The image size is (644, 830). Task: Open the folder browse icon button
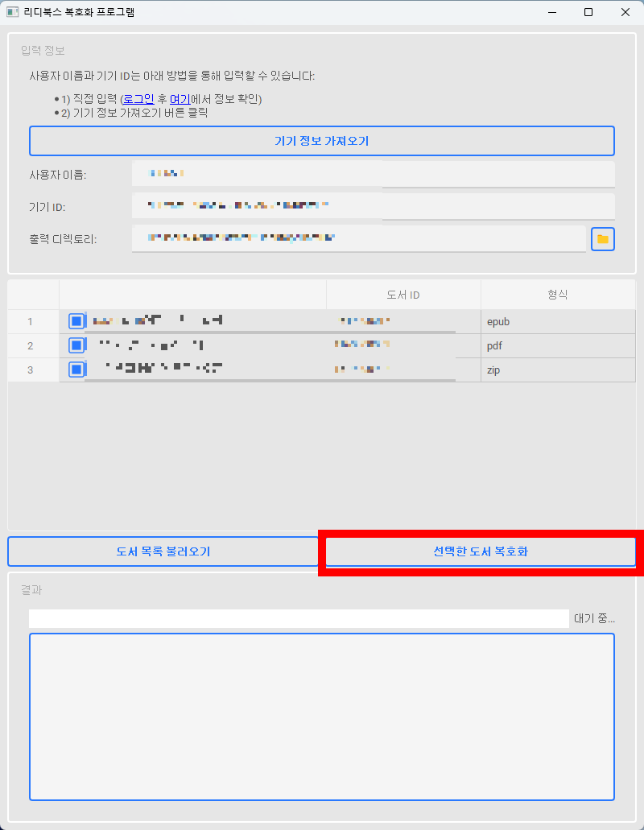click(603, 239)
